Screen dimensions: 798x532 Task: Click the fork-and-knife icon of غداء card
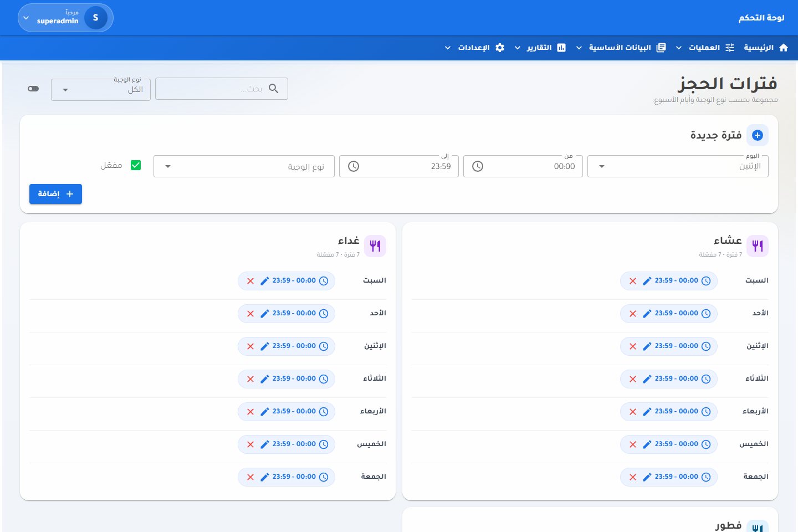pyautogui.click(x=375, y=246)
